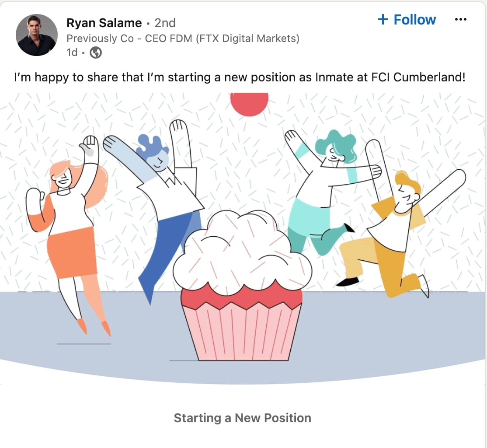The height and width of the screenshot is (448, 487).
Task: Click the red balloon at illustration top
Action: (249, 104)
